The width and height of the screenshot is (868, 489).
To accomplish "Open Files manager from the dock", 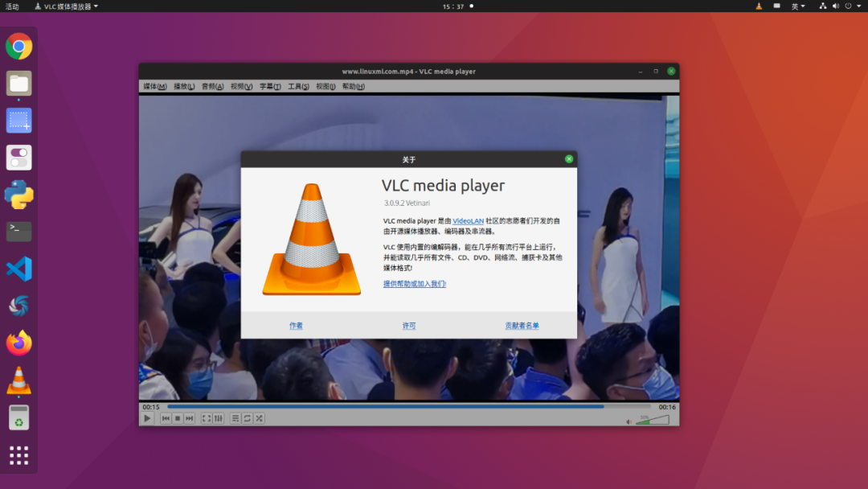I will click(18, 84).
